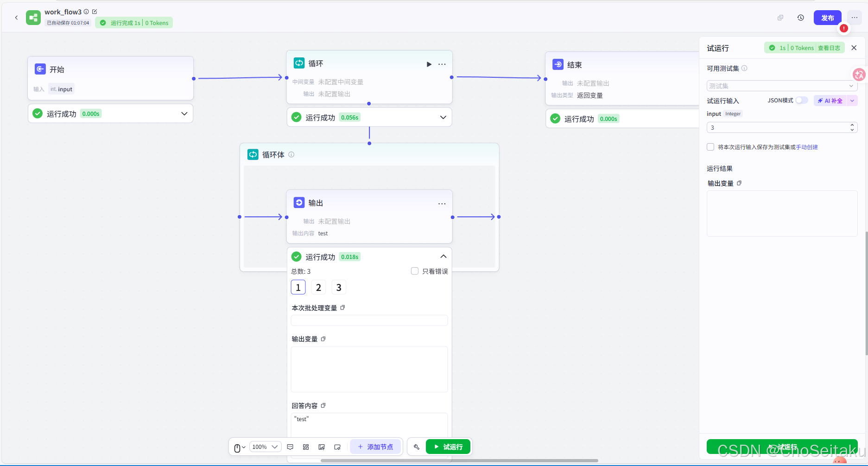Select iteration 3 result
Image resolution: width=868 pixels, height=466 pixels.
point(339,287)
